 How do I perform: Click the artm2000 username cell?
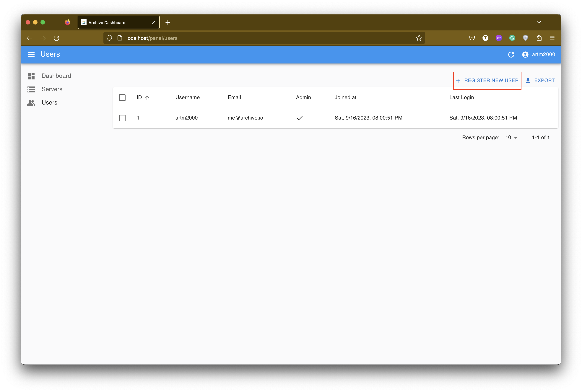pyautogui.click(x=186, y=118)
